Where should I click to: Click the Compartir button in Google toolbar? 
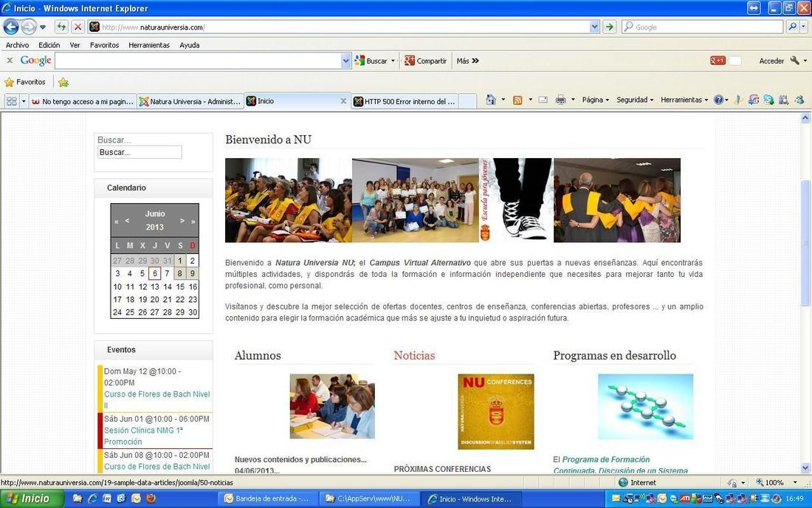(426, 61)
